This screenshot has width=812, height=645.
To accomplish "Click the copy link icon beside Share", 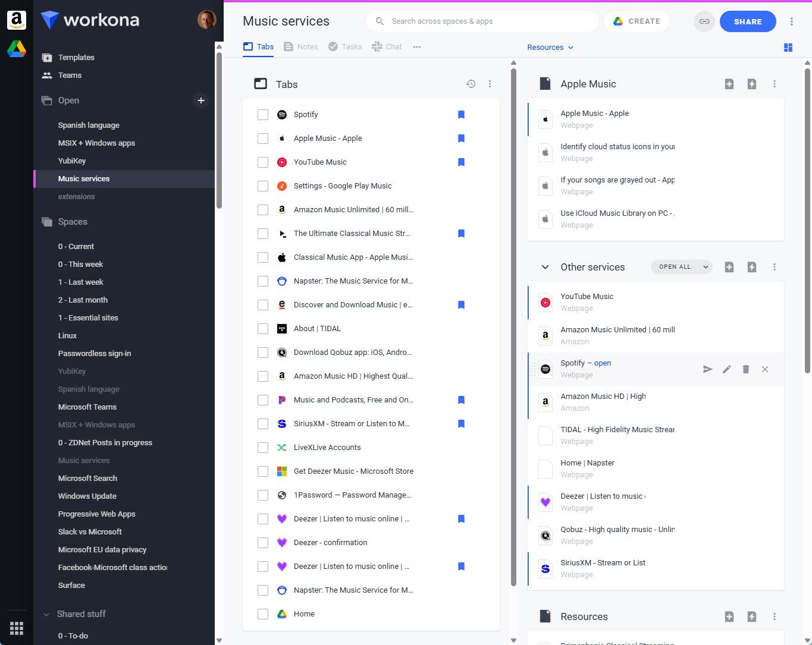I will coord(704,21).
